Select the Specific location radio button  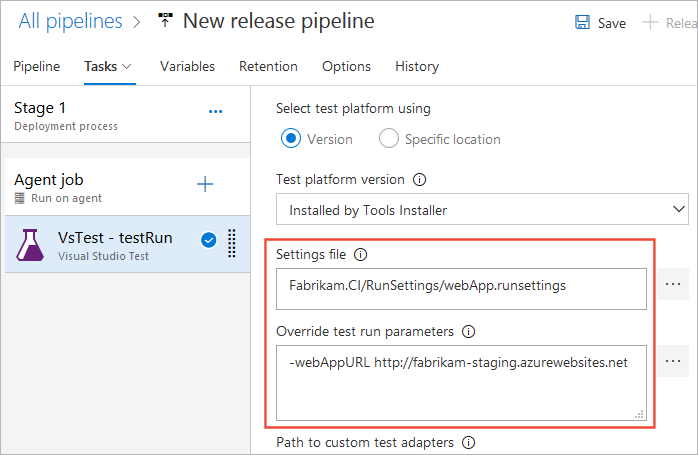pyautogui.click(x=388, y=139)
